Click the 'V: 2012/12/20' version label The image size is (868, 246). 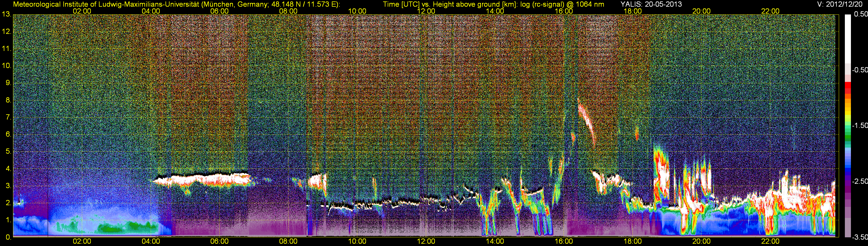coord(839,4)
